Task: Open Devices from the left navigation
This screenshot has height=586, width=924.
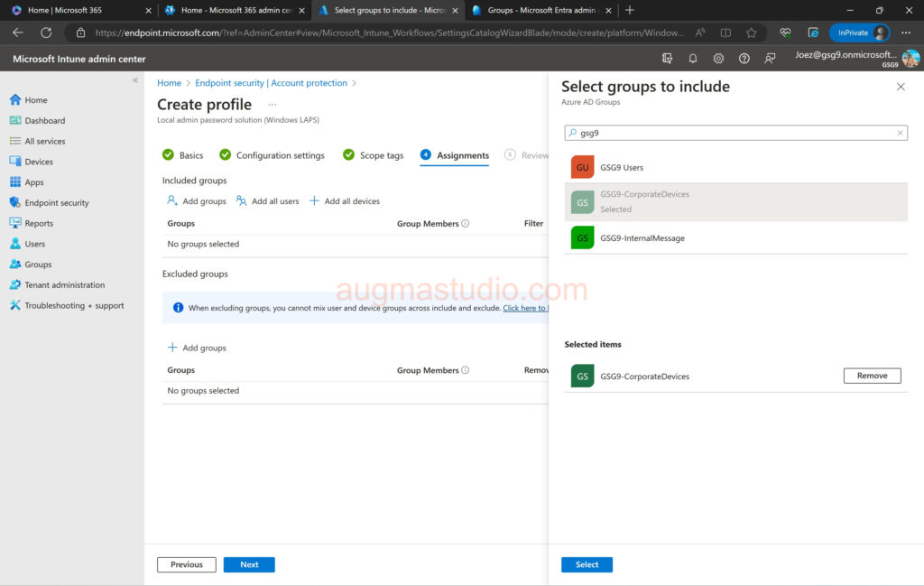Action: click(39, 162)
